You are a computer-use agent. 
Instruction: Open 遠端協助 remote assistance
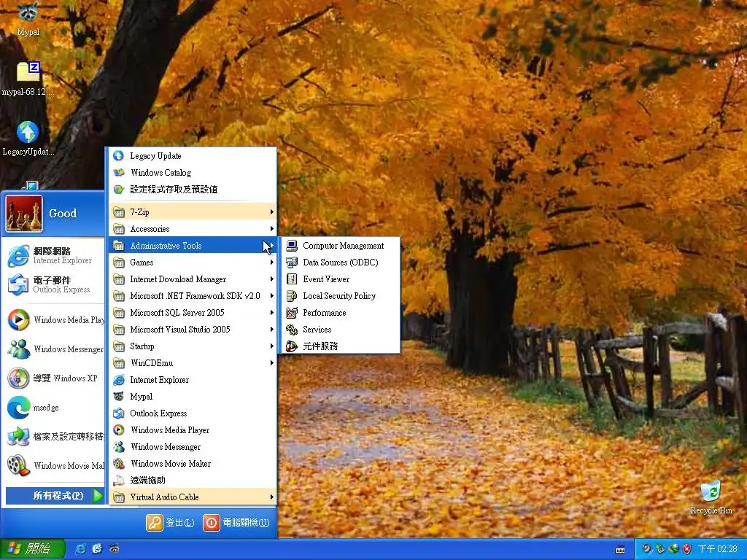coord(193,481)
